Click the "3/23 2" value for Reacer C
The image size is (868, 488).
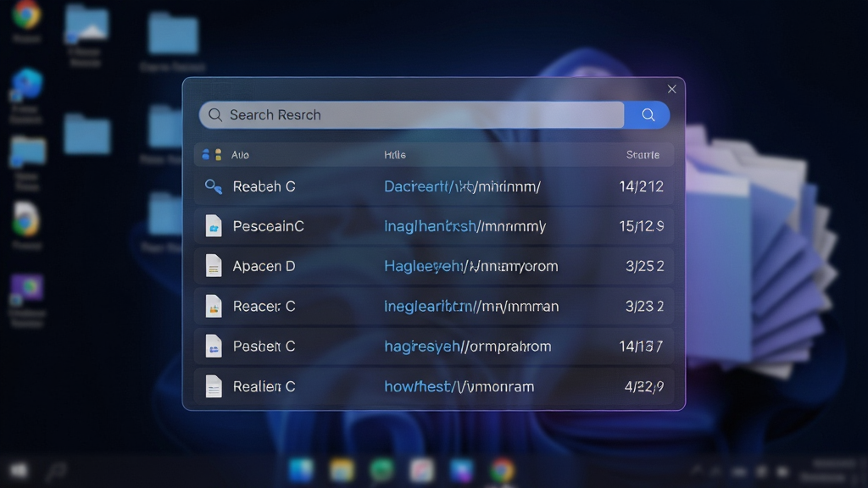click(x=644, y=306)
